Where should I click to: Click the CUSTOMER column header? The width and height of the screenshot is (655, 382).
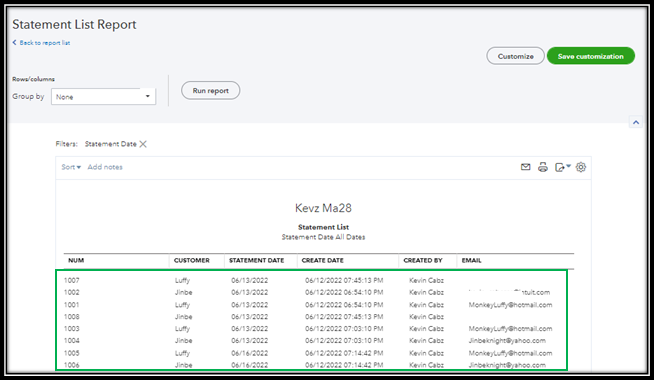coord(192,260)
